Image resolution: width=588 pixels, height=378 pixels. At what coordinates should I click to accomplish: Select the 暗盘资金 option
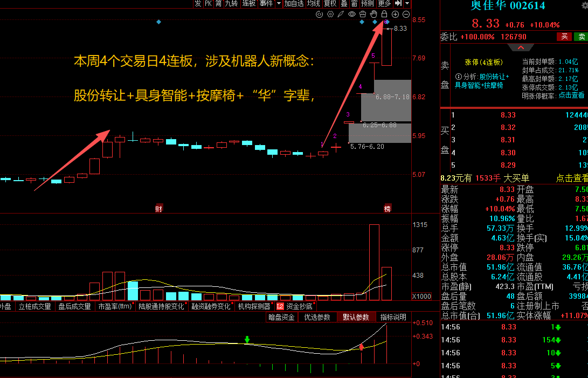click(281, 317)
